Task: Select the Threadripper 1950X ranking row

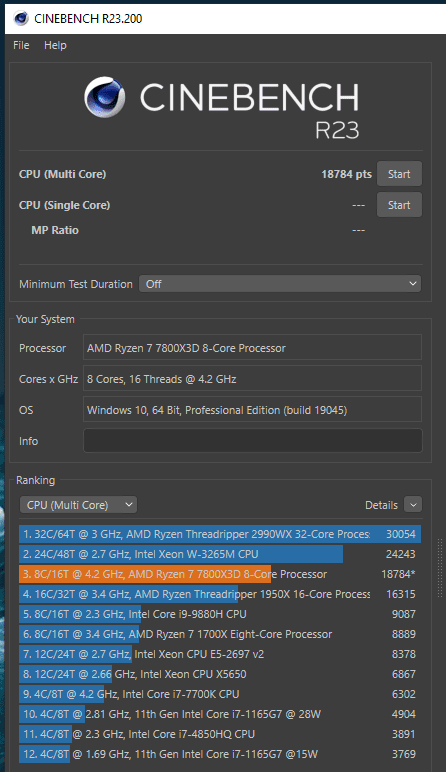Action: (220, 594)
